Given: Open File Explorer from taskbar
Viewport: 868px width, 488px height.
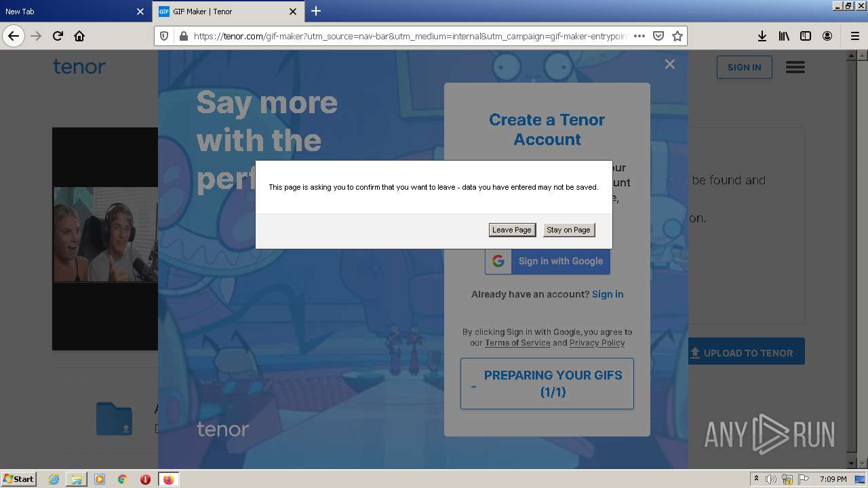Looking at the screenshot, I should (x=77, y=479).
